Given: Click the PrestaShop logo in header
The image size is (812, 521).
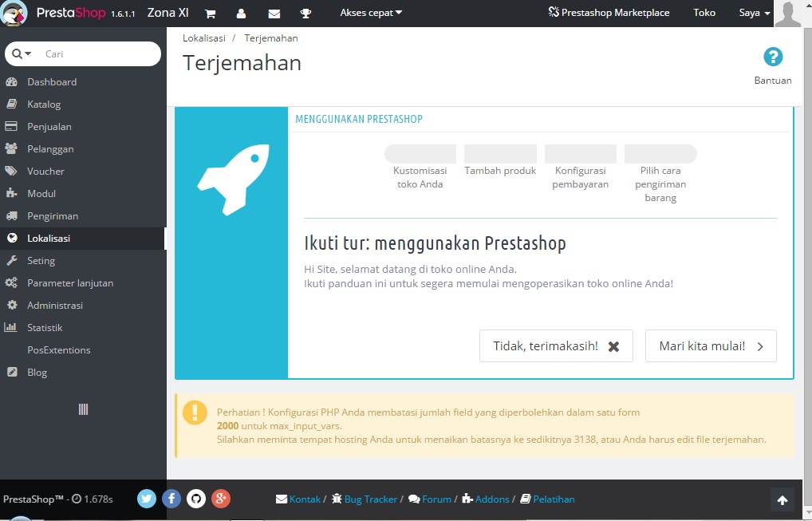Looking at the screenshot, I should pos(14,13).
